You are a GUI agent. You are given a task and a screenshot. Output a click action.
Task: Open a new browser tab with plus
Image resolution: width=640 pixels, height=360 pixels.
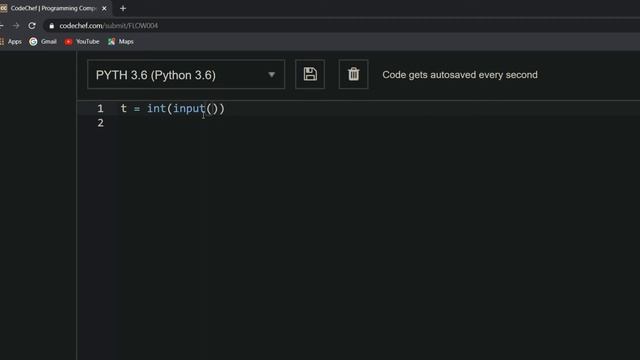(x=123, y=8)
